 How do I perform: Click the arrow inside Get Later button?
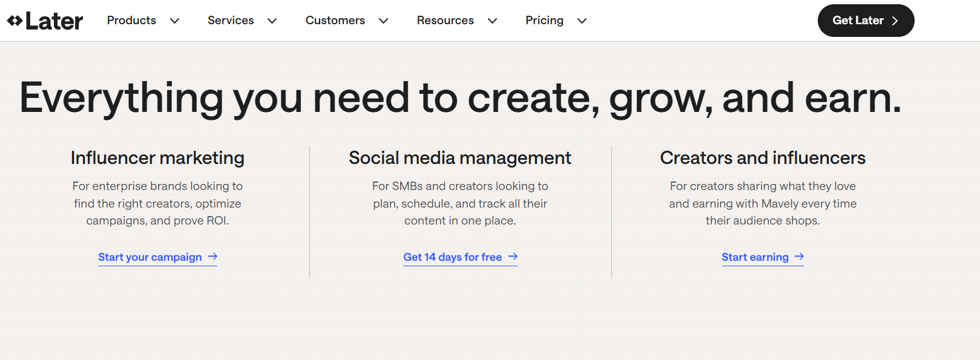pos(895,21)
